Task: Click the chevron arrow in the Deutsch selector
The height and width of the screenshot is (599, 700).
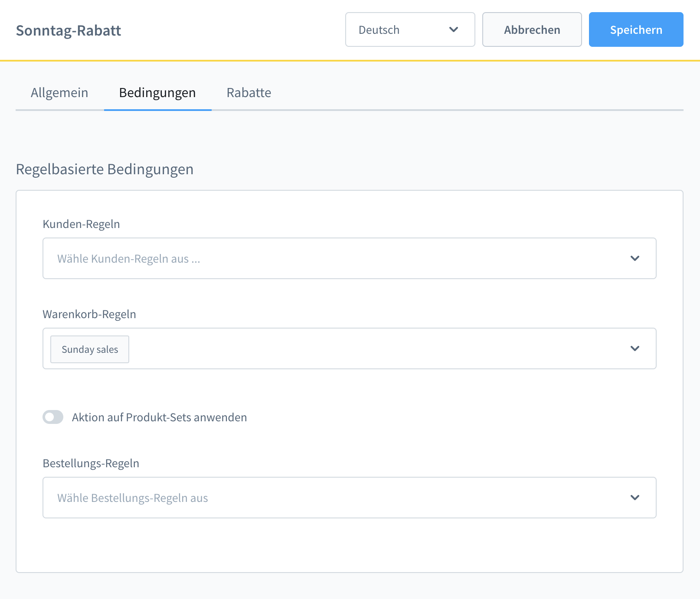Action: pos(454,29)
